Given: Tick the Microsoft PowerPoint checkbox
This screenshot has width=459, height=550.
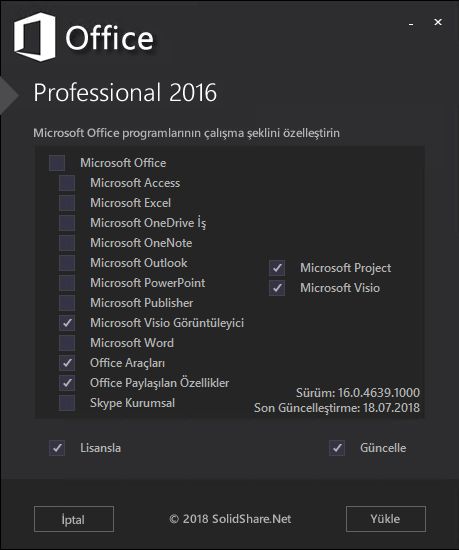Looking at the screenshot, I should coord(67,283).
